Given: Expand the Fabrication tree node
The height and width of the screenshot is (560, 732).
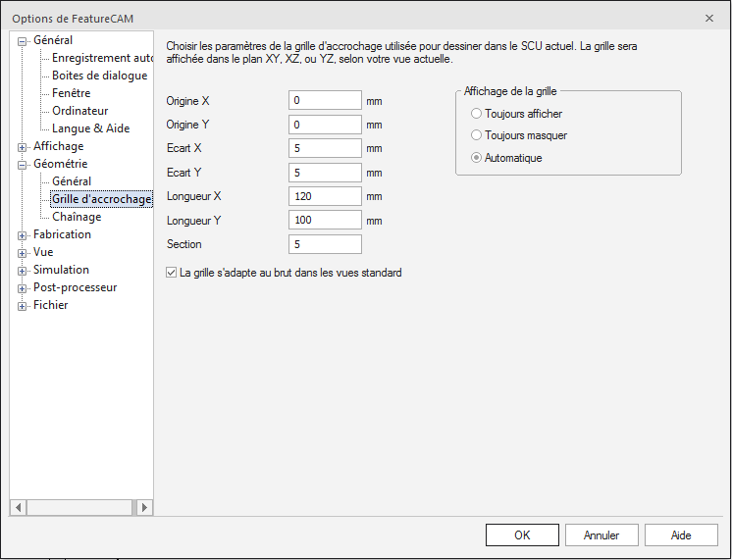Looking at the screenshot, I should coord(22,235).
